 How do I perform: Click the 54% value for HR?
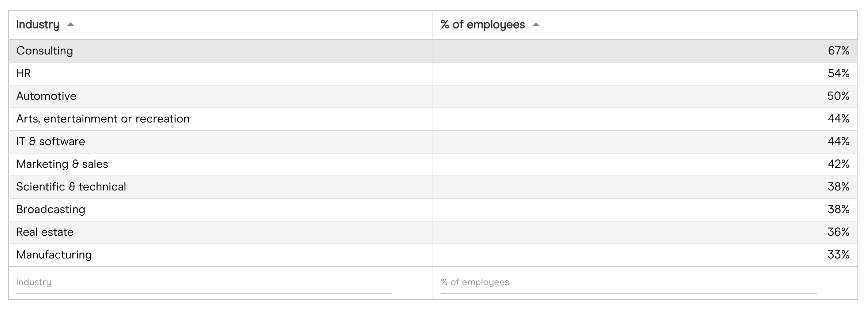tap(838, 73)
